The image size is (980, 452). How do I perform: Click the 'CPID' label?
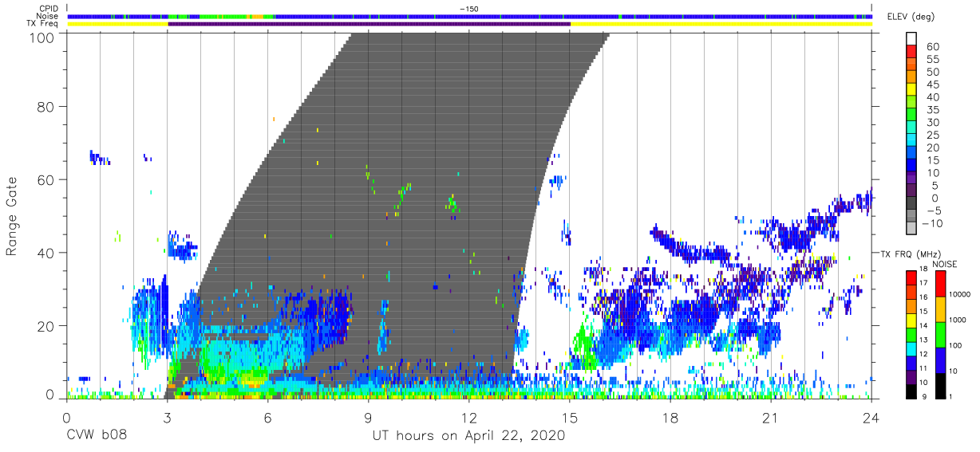pos(48,9)
